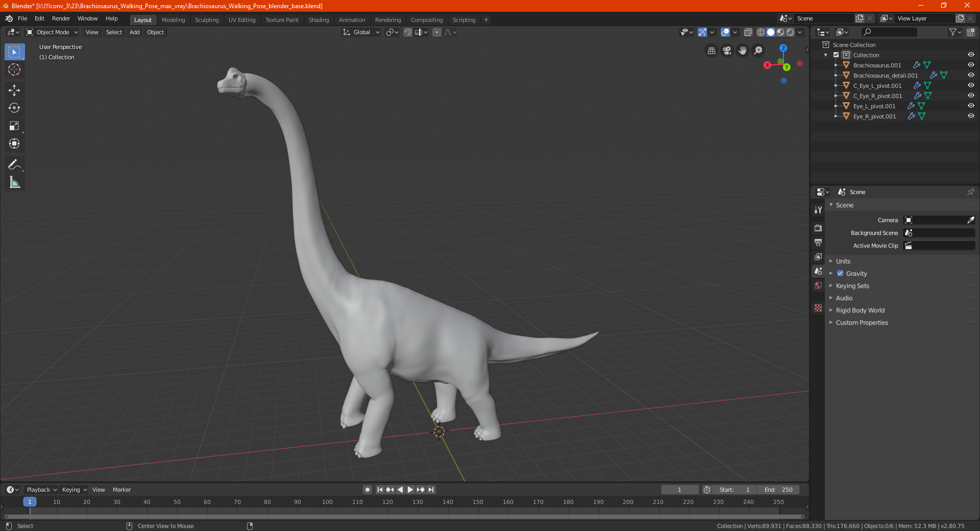Hide Eye_L_pivot.001 in viewport

(971, 106)
